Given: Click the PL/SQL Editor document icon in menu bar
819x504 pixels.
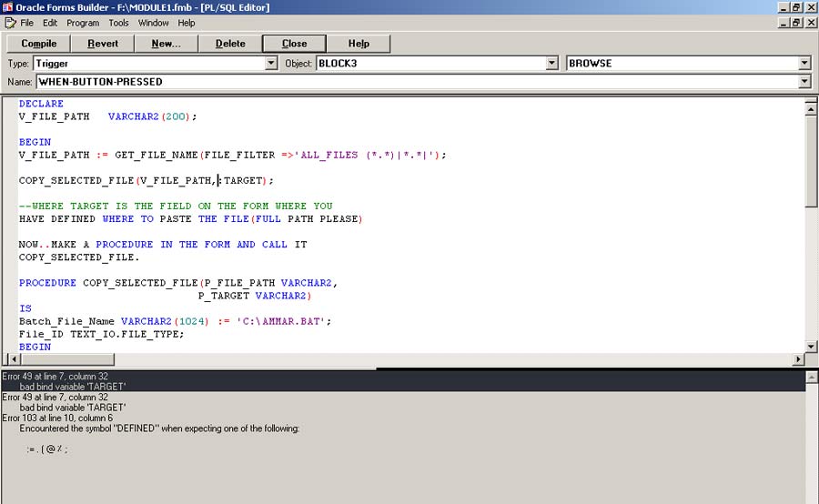Looking at the screenshot, I should pos(10,23).
